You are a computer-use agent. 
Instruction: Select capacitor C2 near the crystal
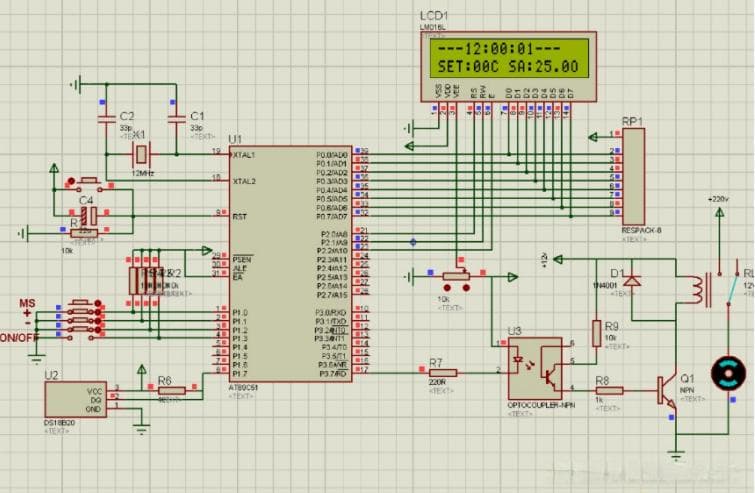tap(106, 118)
